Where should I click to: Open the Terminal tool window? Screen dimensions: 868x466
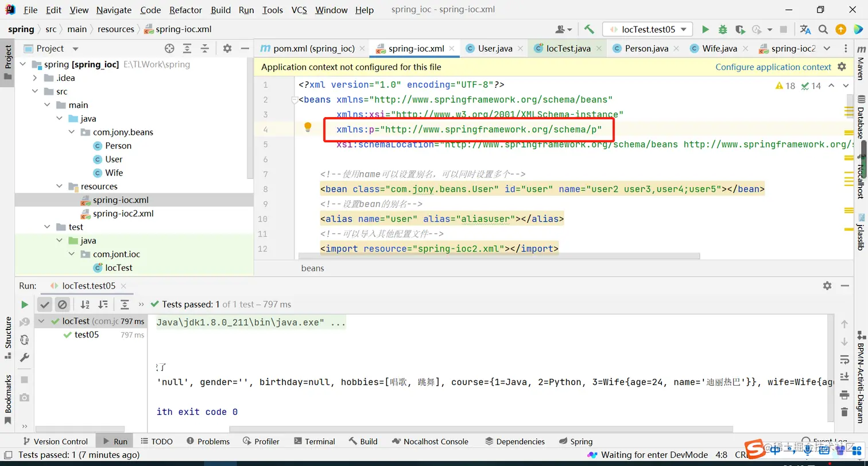pyautogui.click(x=314, y=441)
